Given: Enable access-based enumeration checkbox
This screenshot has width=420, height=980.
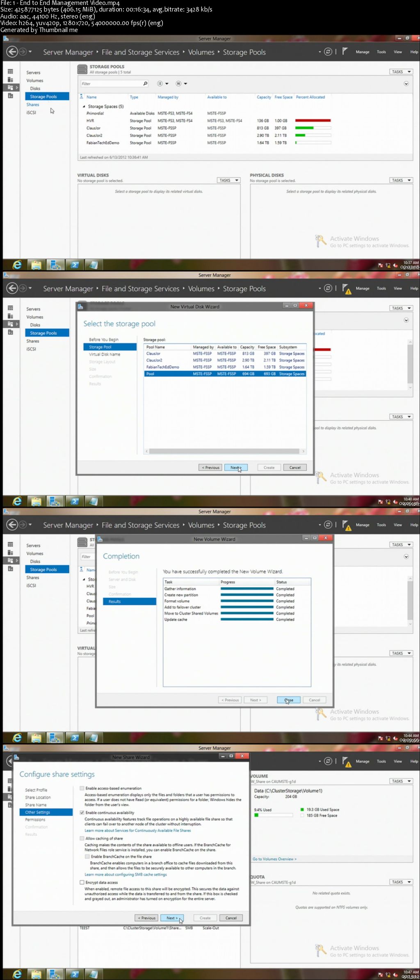Looking at the screenshot, I should [82, 788].
